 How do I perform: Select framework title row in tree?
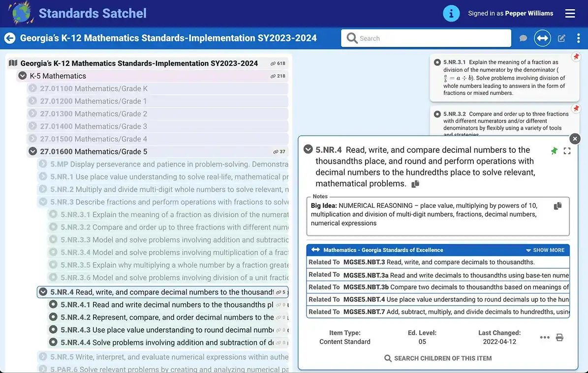point(148,63)
